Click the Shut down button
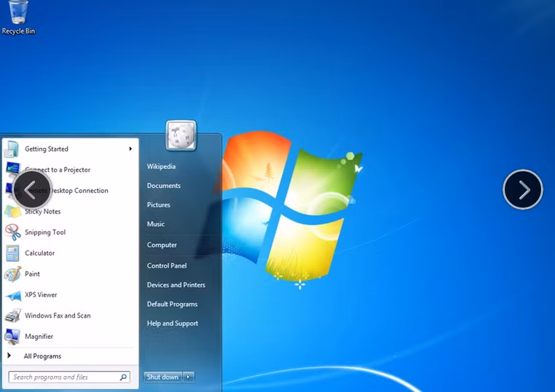The height and width of the screenshot is (392, 555). tap(163, 377)
